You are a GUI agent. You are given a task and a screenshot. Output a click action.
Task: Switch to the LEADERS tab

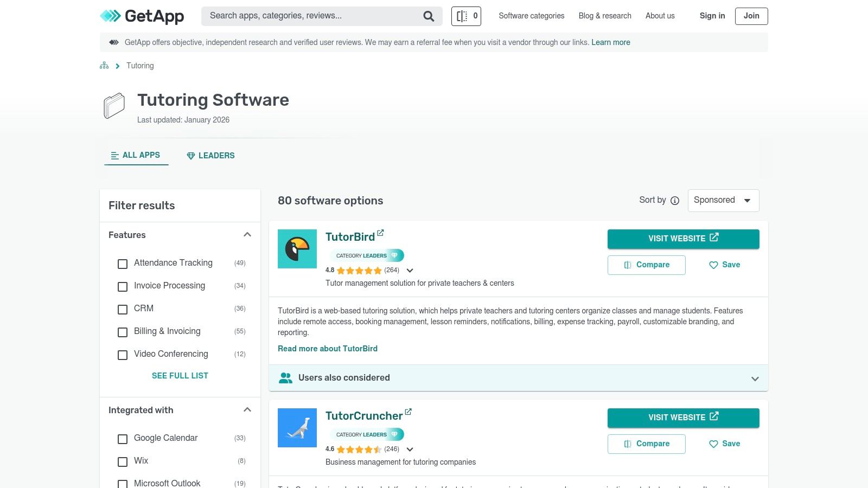click(x=210, y=156)
